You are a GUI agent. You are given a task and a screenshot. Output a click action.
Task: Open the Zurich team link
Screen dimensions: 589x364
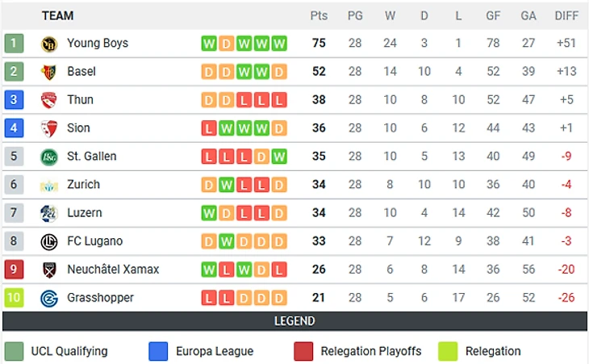click(x=83, y=185)
